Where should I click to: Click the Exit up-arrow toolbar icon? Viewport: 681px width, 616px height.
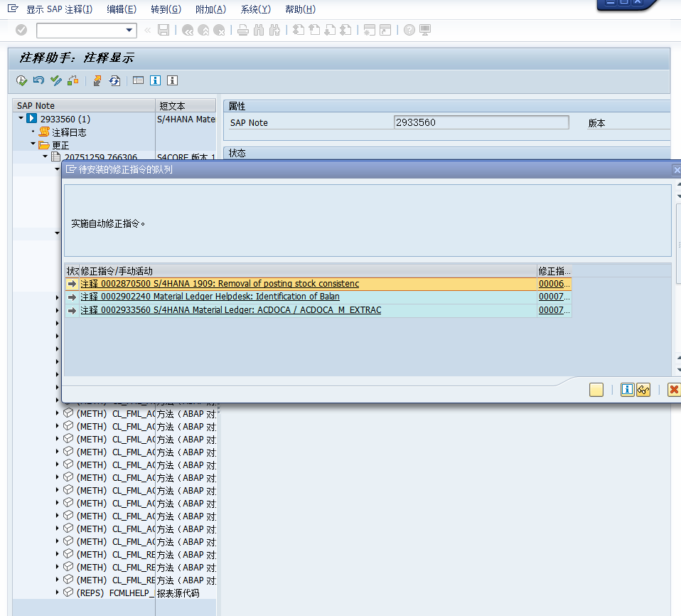pos(203,30)
